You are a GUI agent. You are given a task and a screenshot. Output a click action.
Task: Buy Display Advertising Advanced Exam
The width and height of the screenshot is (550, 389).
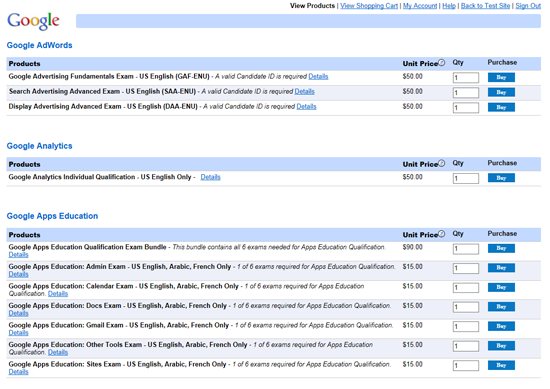tap(501, 108)
